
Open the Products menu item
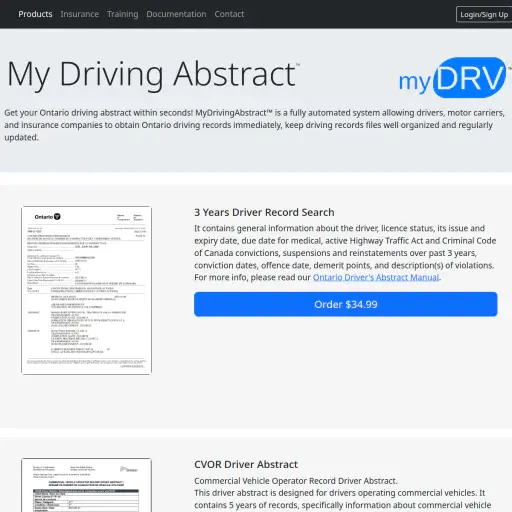pyautogui.click(x=35, y=14)
